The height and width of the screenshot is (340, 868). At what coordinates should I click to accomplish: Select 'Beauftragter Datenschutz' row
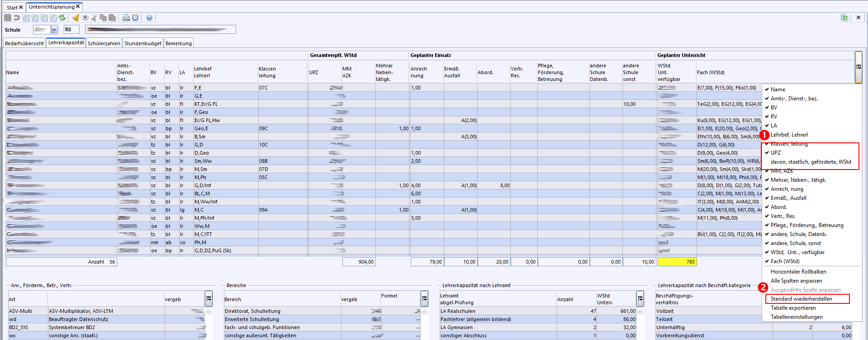pyautogui.click(x=106, y=319)
